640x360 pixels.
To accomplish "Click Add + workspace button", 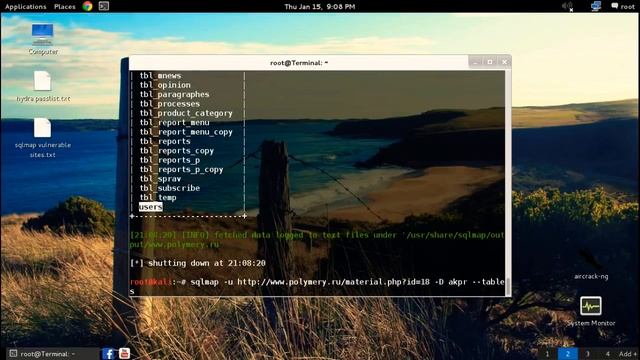I will point(628,354).
